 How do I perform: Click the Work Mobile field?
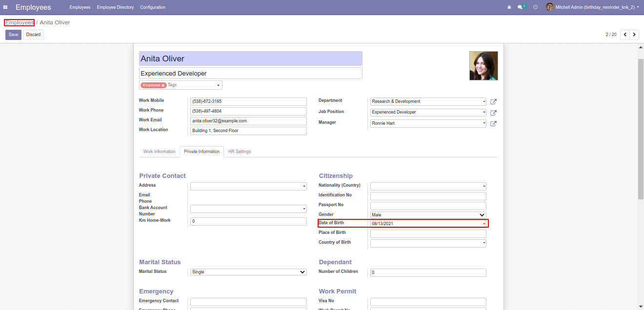point(248,101)
